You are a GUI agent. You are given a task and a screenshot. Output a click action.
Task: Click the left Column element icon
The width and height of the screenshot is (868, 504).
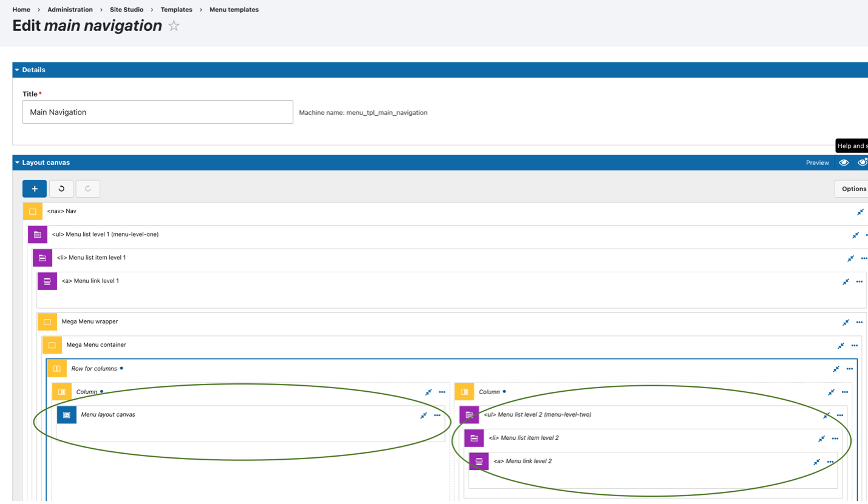click(62, 392)
